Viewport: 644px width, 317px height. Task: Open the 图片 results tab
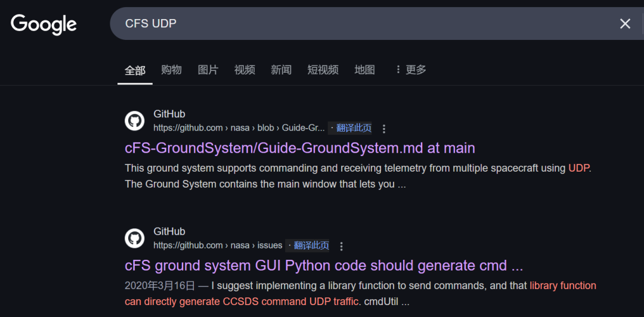point(208,70)
